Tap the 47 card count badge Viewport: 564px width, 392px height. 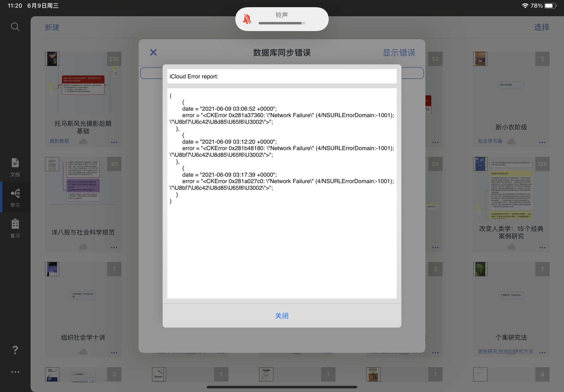pos(114,164)
